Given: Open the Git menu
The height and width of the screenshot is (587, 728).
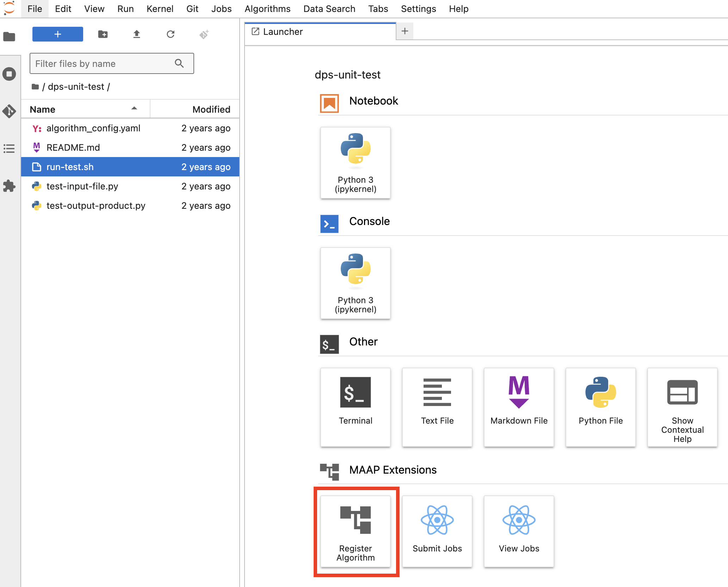Looking at the screenshot, I should point(192,9).
